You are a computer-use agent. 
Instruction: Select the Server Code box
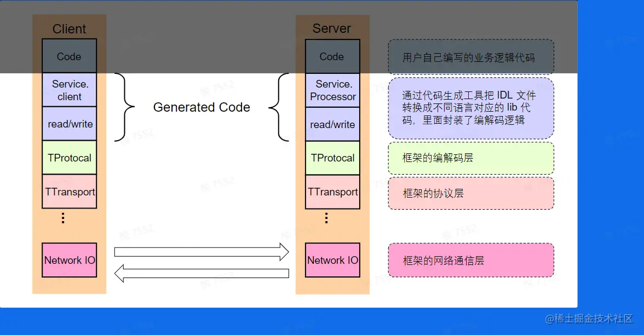tap(332, 56)
